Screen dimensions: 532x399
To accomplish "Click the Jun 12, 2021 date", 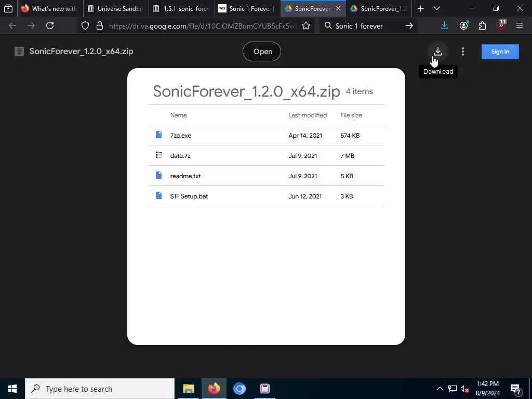I will tap(304, 196).
